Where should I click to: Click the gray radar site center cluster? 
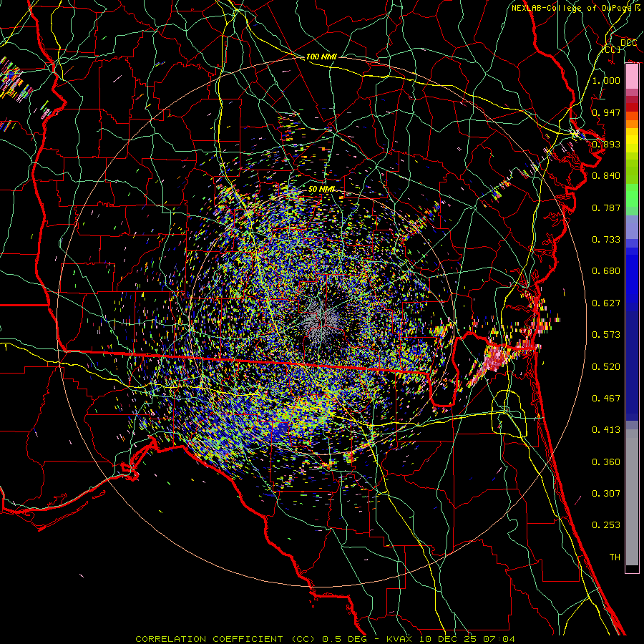(322, 320)
